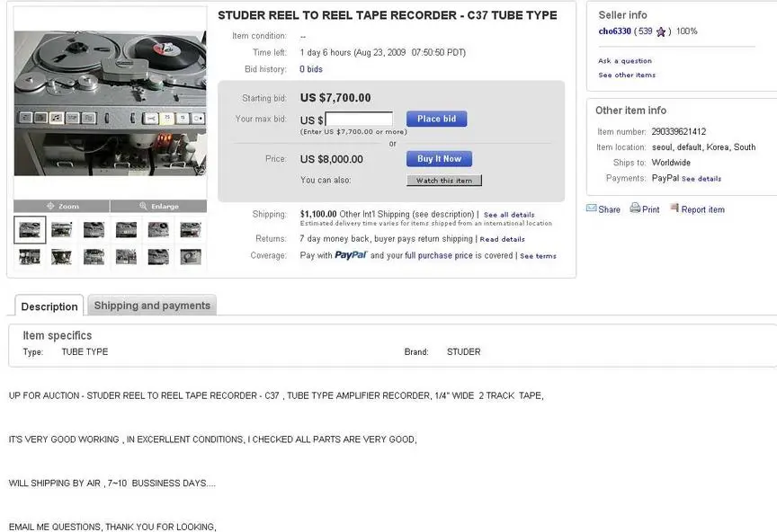The height and width of the screenshot is (532, 777).
Task: Click the Buy It Now button
Action: click(x=439, y=159)
